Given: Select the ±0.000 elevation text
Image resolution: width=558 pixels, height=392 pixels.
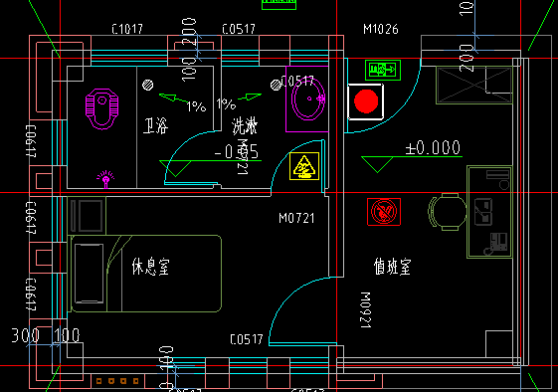Looking at the screenshot, I should (x=433, y=147).
